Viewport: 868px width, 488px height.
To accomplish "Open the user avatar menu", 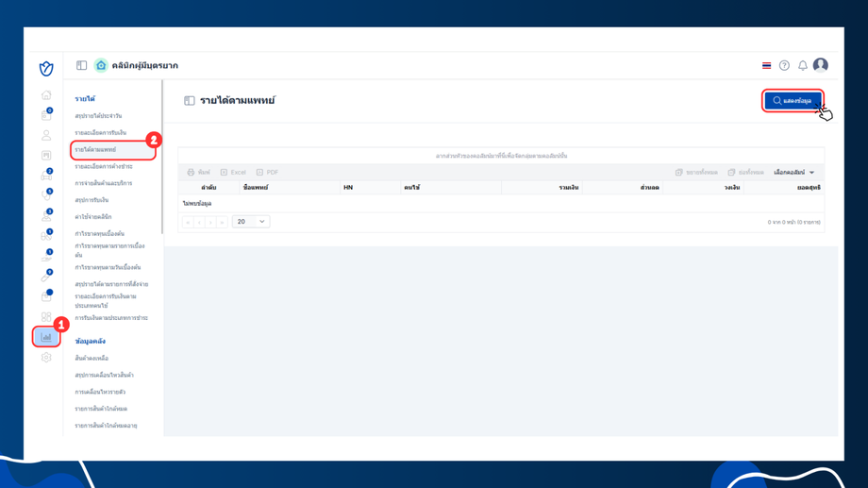I will click(821, 65).
